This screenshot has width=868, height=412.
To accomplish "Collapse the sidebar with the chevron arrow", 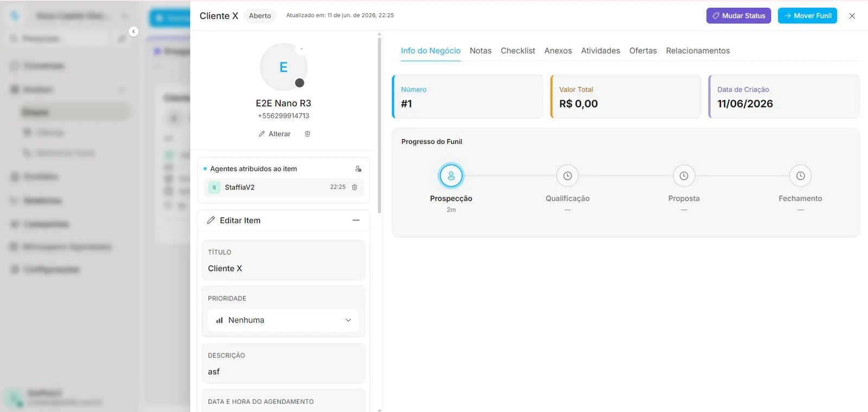I will (133, 31).
